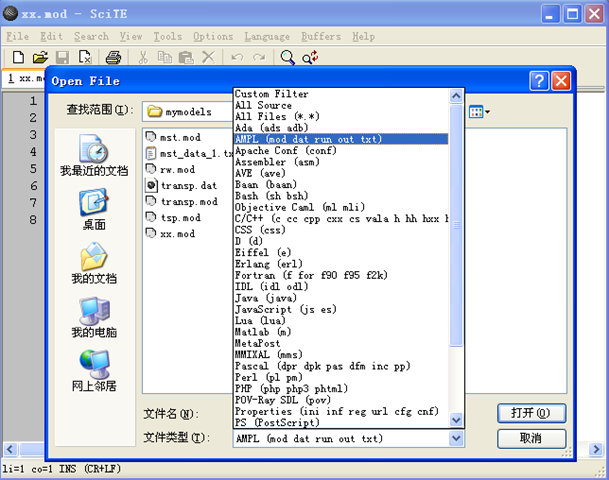Click the Replace toolbar icon
The image size is (609, 480).
pos(310,57)
